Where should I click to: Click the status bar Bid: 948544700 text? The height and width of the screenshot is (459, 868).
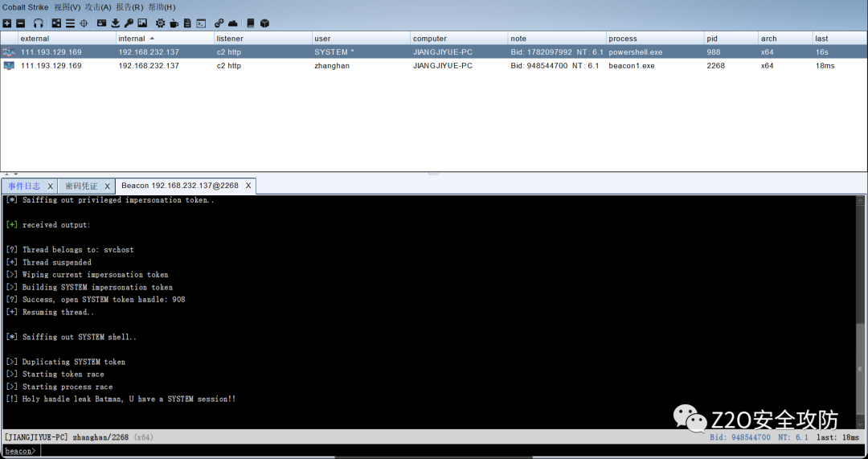740,436
